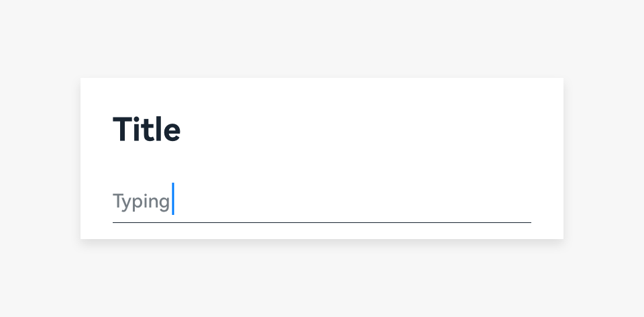Click the letter "T" at start of "Typing"
This screenshot has height=317, width=644.
(118, 201)
